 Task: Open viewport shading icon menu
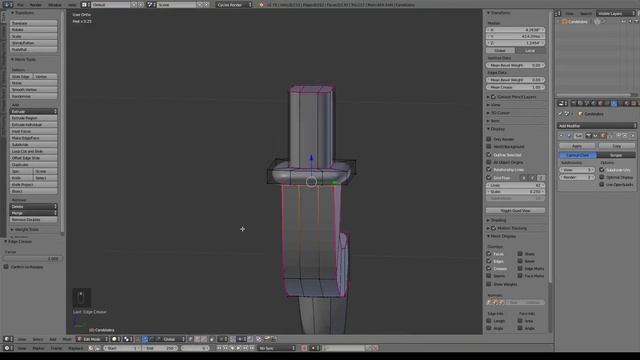pos(116,339)
